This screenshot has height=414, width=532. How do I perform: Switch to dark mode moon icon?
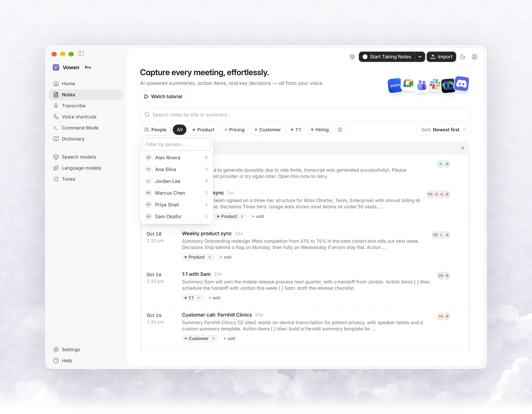[x=463, y=57]
